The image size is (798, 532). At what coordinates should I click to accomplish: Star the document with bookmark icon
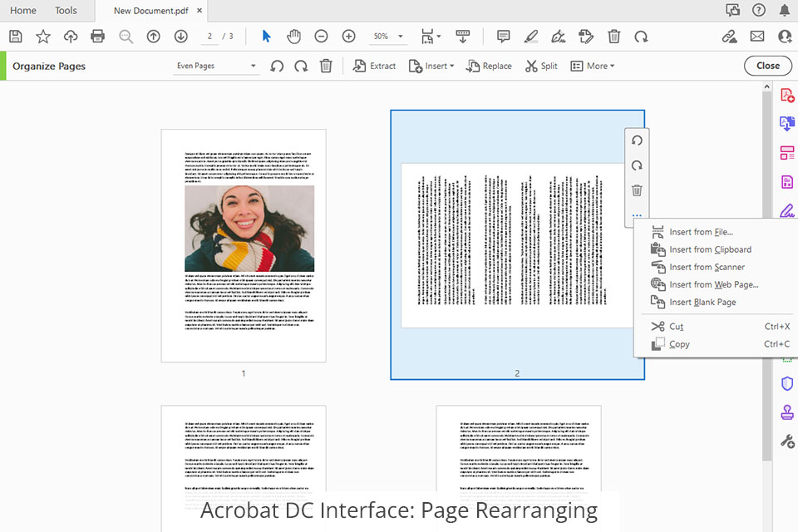tap(42, 36)
